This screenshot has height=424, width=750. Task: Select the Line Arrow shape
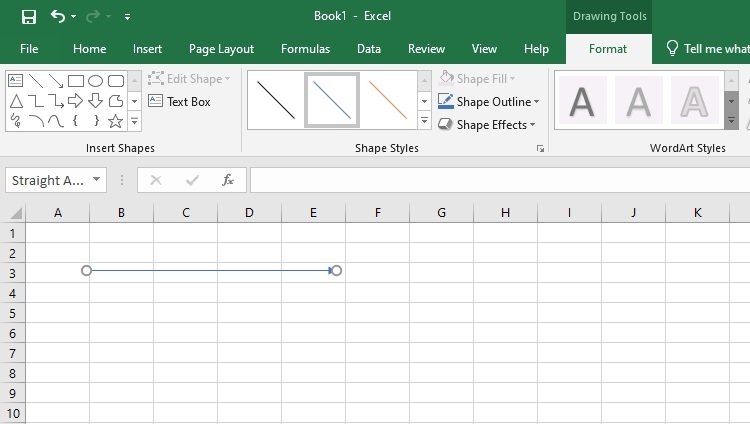(x=56, y=80)
